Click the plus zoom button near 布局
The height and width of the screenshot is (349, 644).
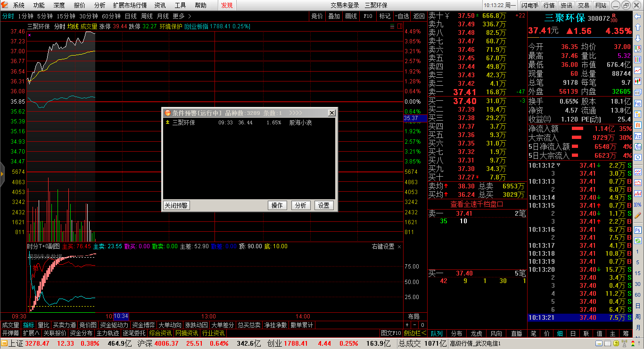click(x=407, y=325)
